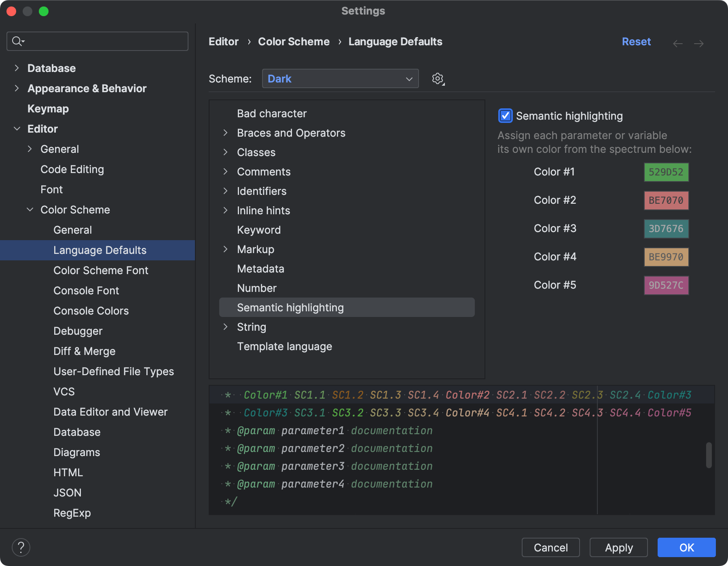The height and width of the screenshot is (566, 728).
Task: Open the Scheme dropdown showing Dark
Action: [340, 78]
